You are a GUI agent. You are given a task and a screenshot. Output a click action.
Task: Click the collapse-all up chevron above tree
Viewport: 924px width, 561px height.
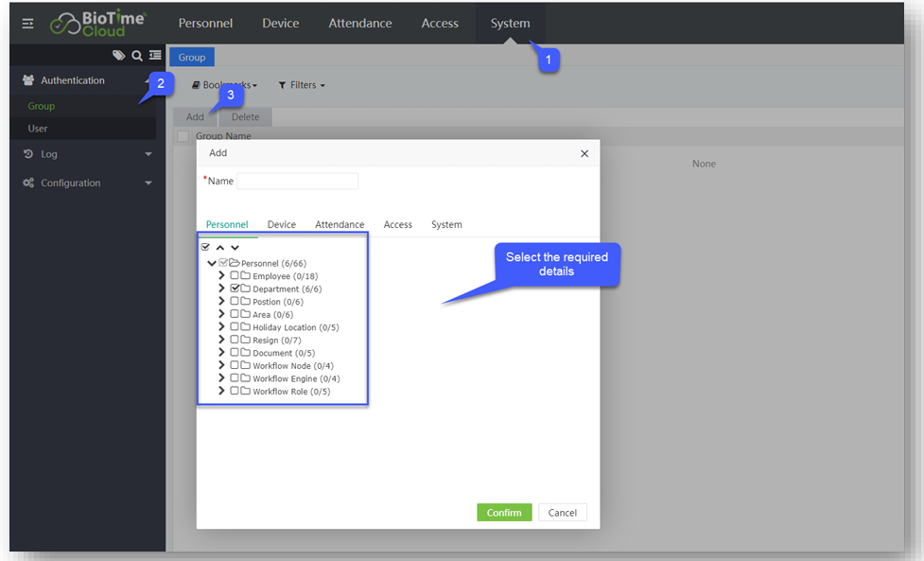(220, 248)
